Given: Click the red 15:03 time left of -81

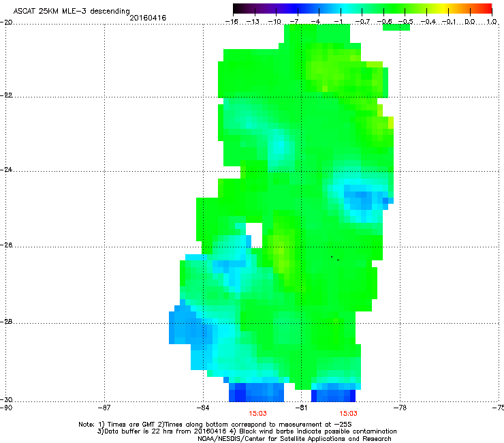Looking at the screenshot, I should [x=257, y=414].
